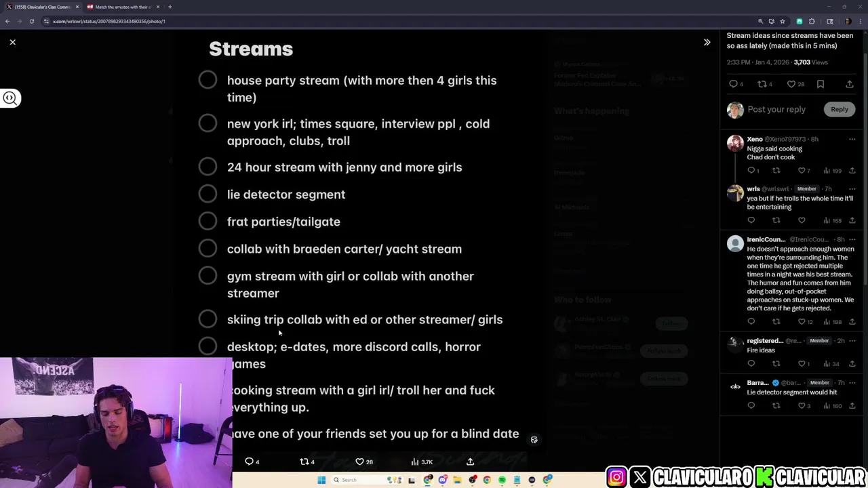Collapse the reply sidebar with double chevron

pyautogui.click(x=707, y=42)
